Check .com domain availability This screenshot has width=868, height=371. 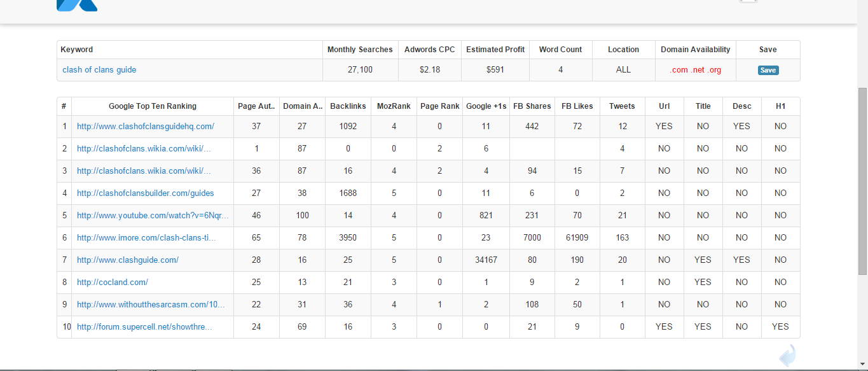pyautogui.click(x=679, y=70)
